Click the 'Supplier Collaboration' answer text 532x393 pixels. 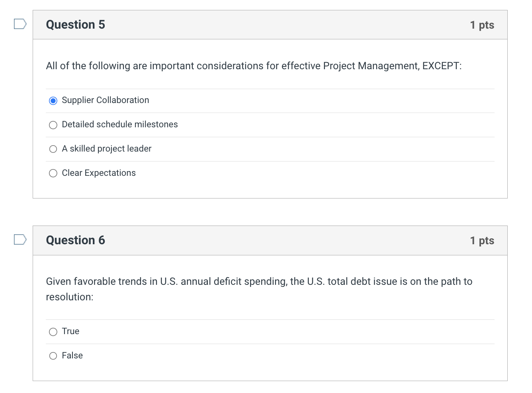(106, 100)
